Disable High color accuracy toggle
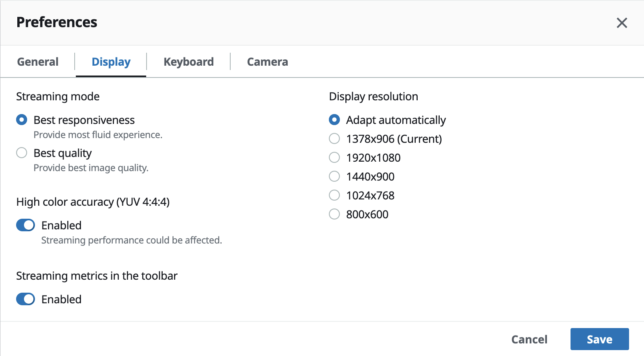The height and width of the screenshot is (356, 644). (x=26, y=225)
